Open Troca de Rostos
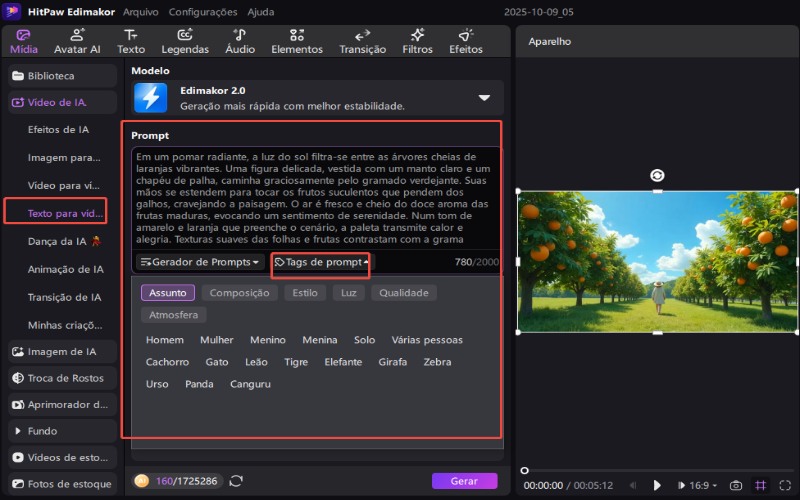This screenshot has width=800, height=500. coord(62,378)
